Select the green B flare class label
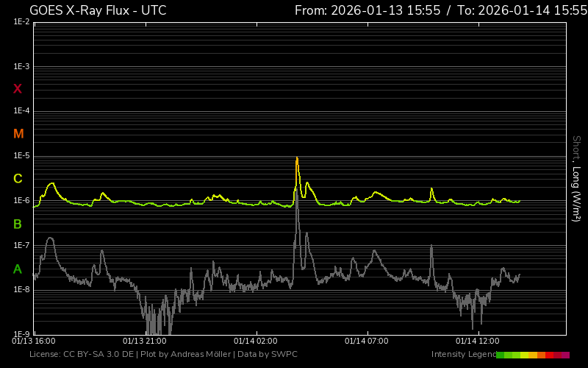The image size is (588, 368). 18,224
